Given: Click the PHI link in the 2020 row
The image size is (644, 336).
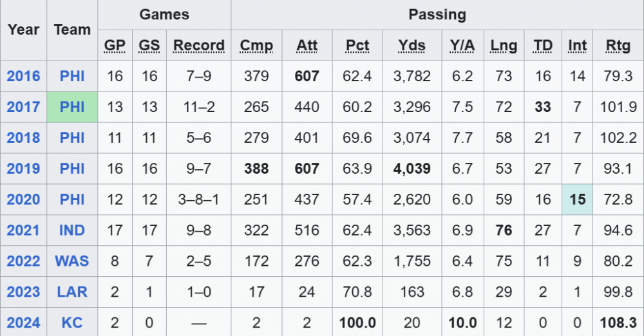Looking at the screenshot, I should (x=72, y=200).
